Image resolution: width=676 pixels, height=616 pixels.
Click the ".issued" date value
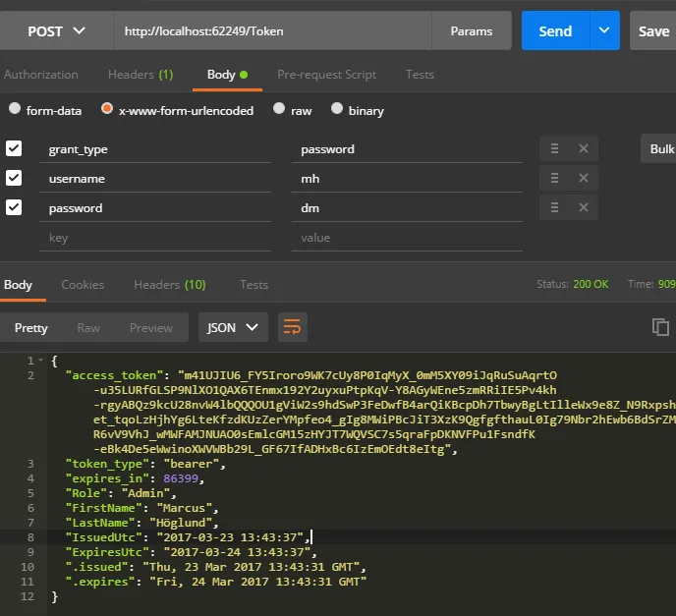coord(252,567)
